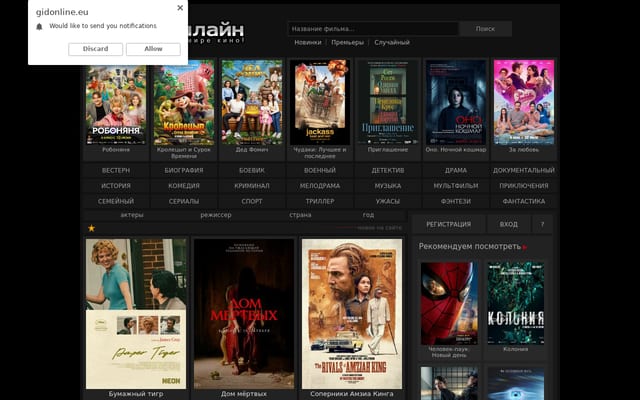This screenshot has height=400, width=640.
Task: Click the site logo in the header
Action: pos(216,33)
